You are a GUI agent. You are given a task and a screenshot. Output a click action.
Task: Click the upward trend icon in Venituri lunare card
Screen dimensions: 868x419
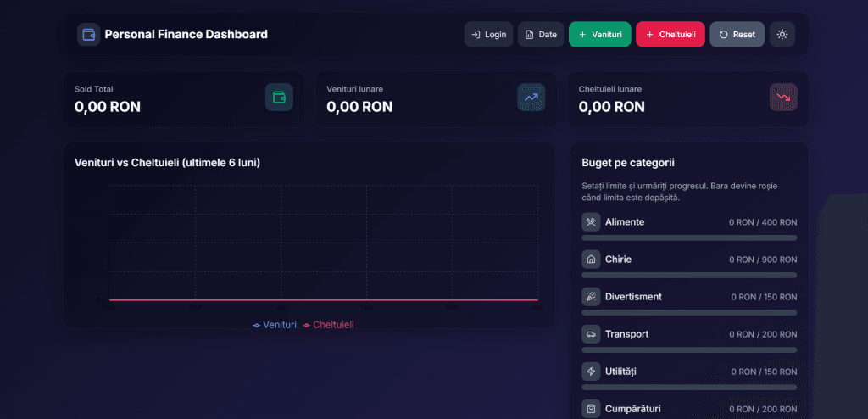click(x=531, y=98)
